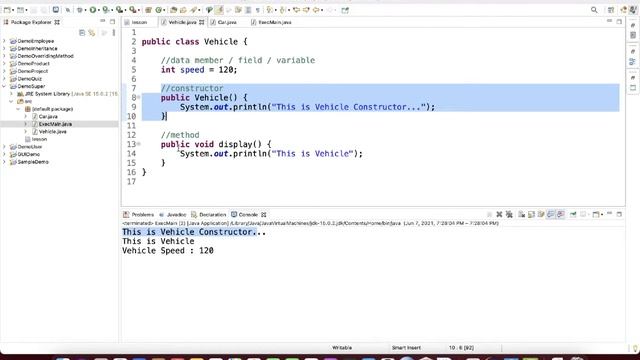640x360 pixels.
Task: Expand the DemoInheritance project
Action: coord(4,48)
